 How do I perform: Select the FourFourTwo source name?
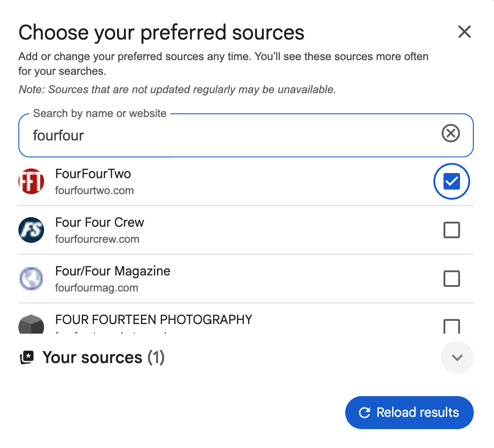(x=93, y=174)
